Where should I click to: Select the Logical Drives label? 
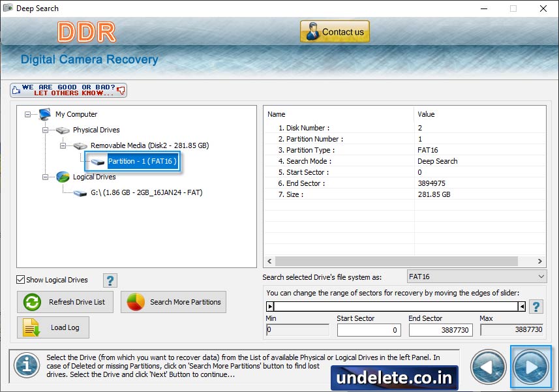pyautogui.click(x=94, y=177)
